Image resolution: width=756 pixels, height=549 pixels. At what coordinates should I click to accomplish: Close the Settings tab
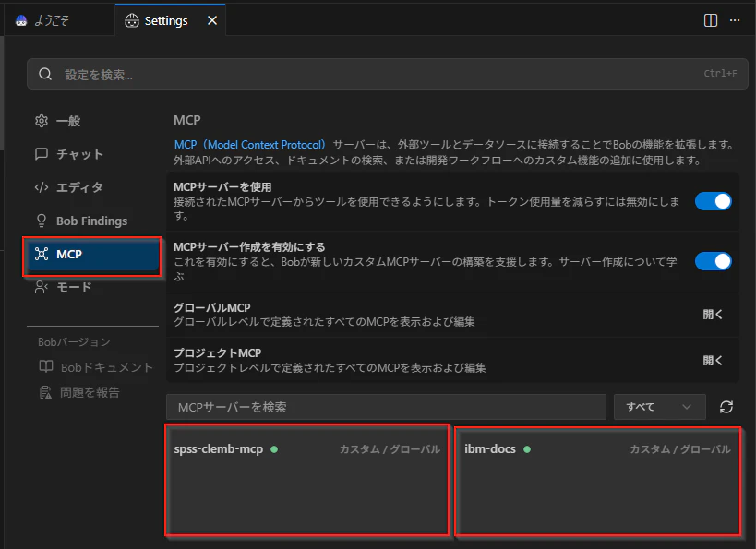[x=212, y=20]
